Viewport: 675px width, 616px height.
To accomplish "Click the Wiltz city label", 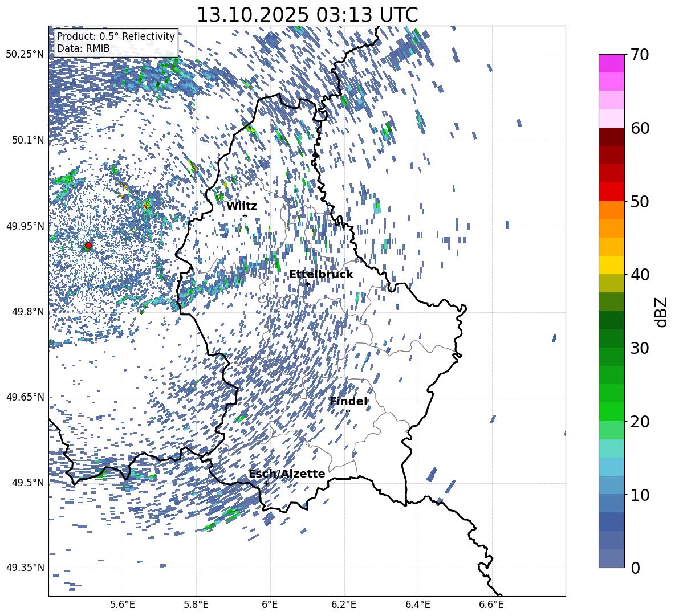I will coord(242,206).
